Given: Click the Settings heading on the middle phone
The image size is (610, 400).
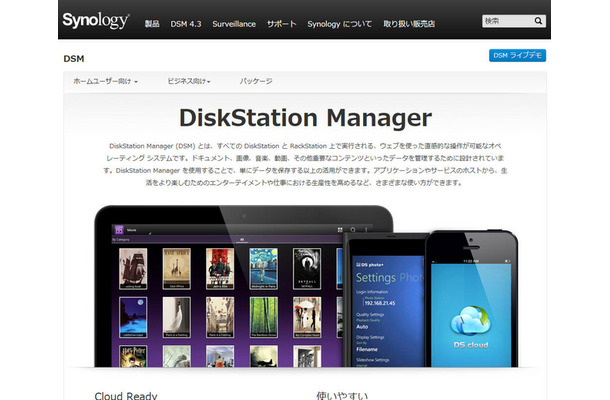Looking at the screenshot, I should (x=375, y=277).
